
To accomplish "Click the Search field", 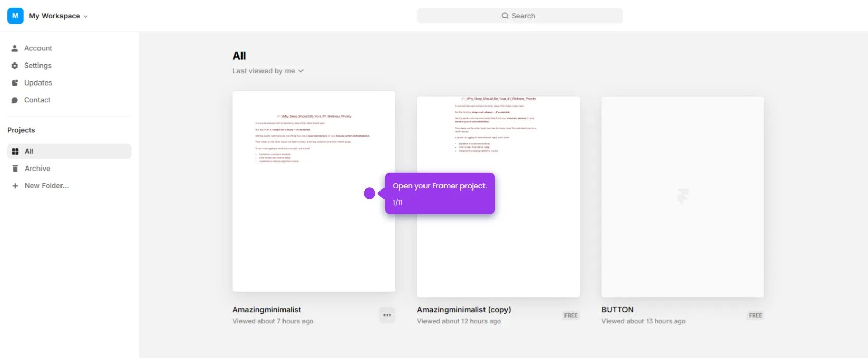I will 520,16.
